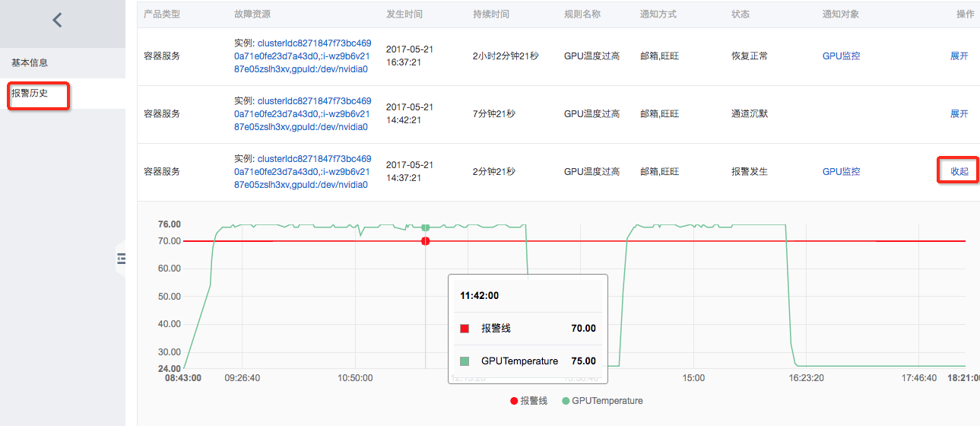Open cluster instance link in 14:37:21 row
This screenshot has width=980, height=426.
coord(303,172)
